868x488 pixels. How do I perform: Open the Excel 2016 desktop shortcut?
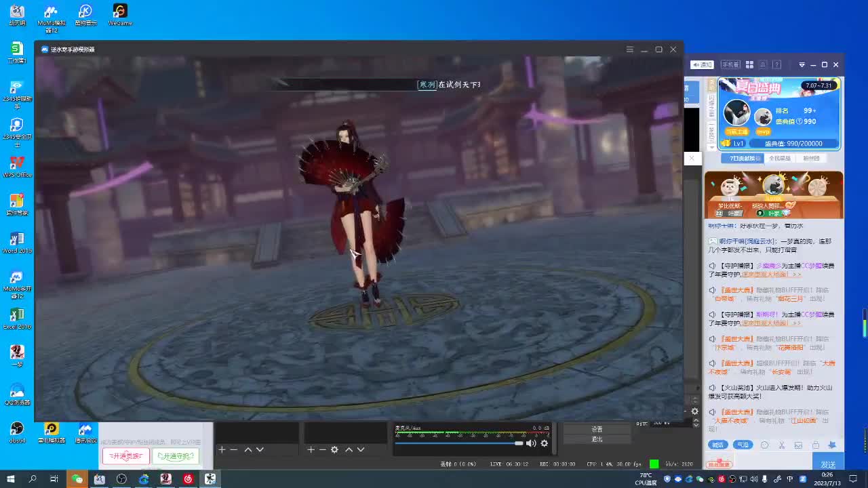[17, 319]
